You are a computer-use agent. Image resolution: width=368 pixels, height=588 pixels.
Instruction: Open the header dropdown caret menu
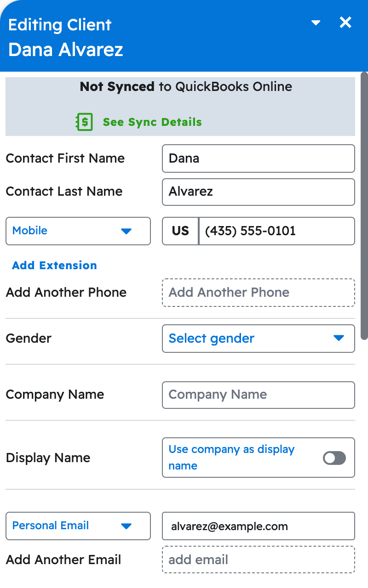point(316,23)
